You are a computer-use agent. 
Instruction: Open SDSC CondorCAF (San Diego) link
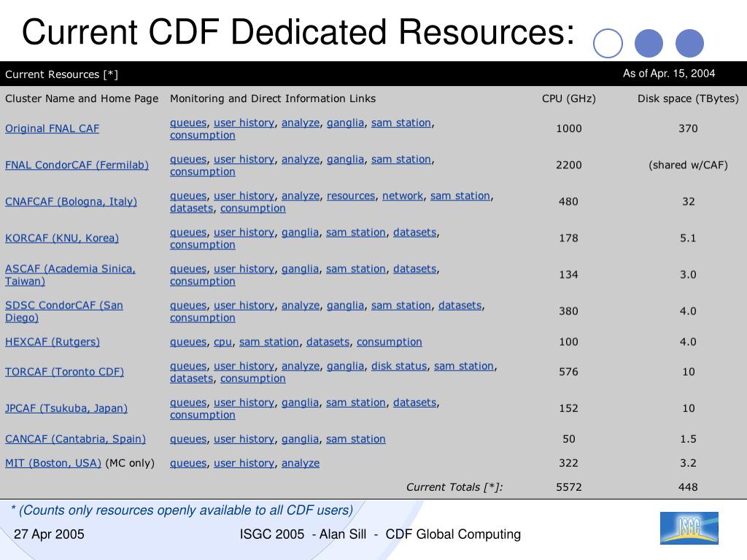[x=64, y=311]
